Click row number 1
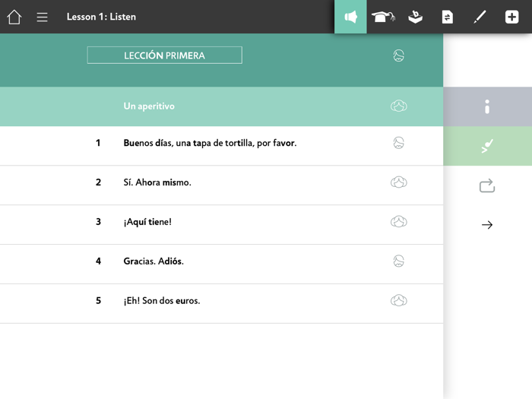This screenshot has height=399, width=532. pyautogui.click(x=98, y=143)
